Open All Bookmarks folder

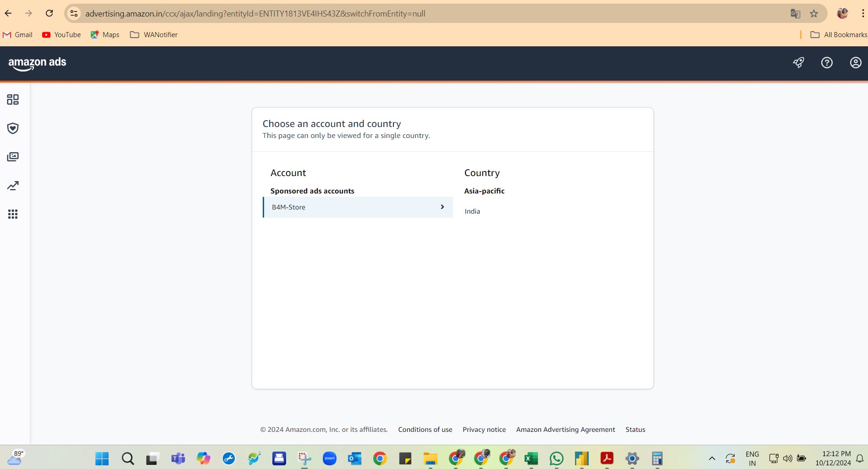(x=839, y=35)
